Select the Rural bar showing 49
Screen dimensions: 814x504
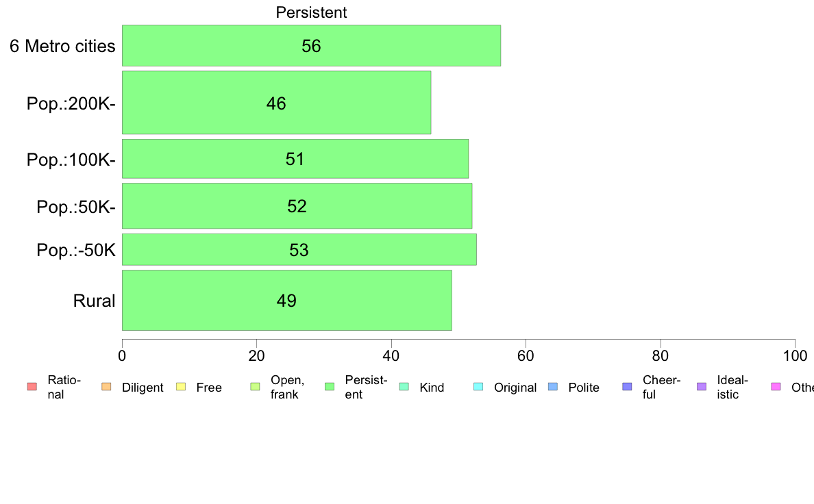click(x=286, y=300)
